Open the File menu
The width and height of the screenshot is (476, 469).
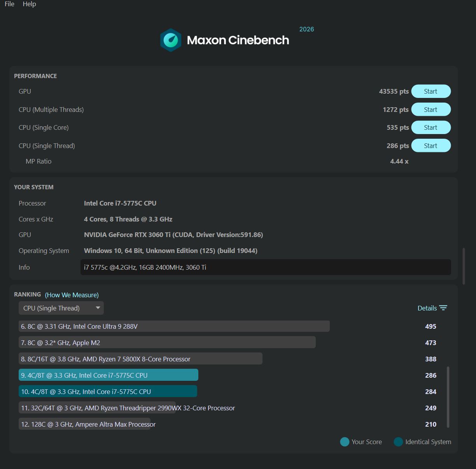point(9,4)
